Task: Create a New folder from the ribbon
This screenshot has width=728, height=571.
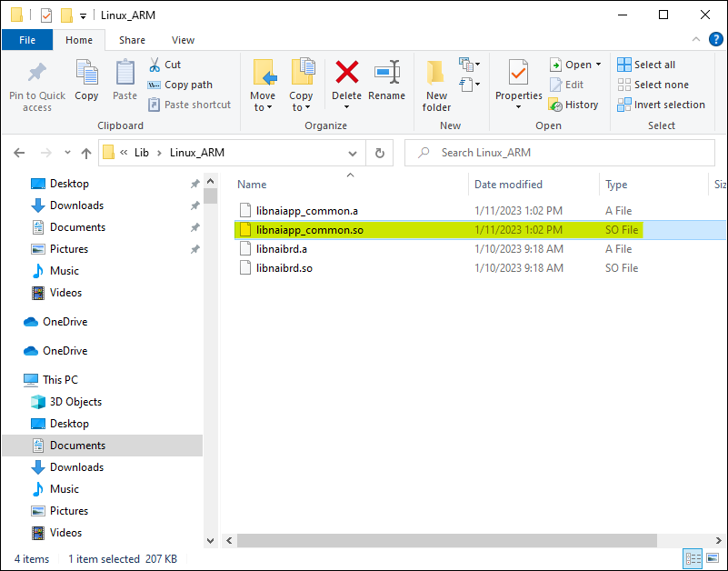Action: point(436,86)
